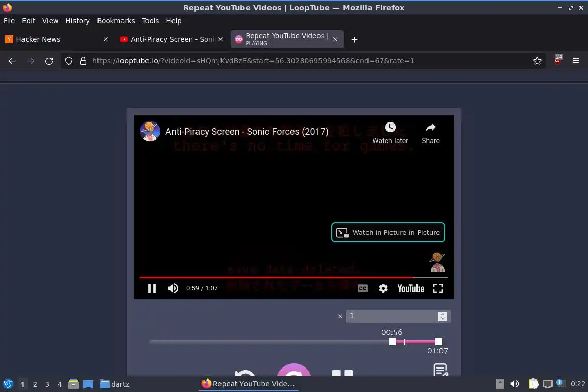Switch to workspace 3 in the pager
Screen dimensions: 588x392
pos(47,384)
